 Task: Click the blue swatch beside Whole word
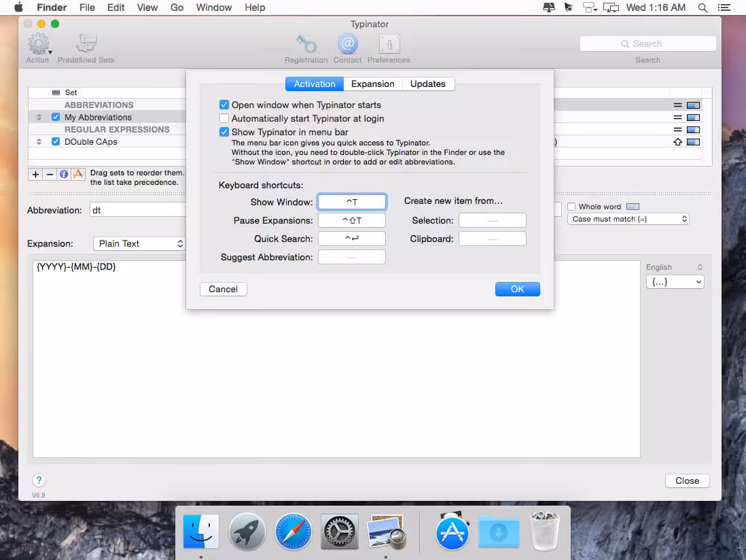(x=633, y=206)
